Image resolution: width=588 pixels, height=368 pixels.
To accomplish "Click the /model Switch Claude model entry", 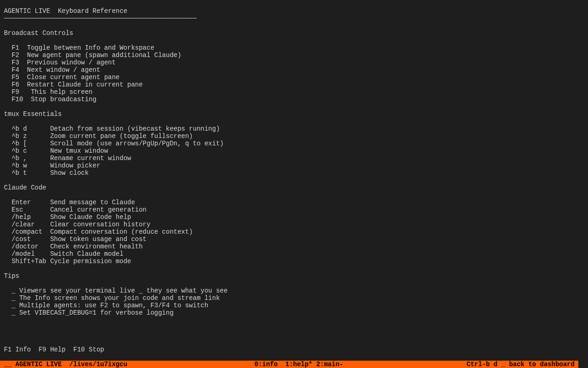I will [68, 254].
